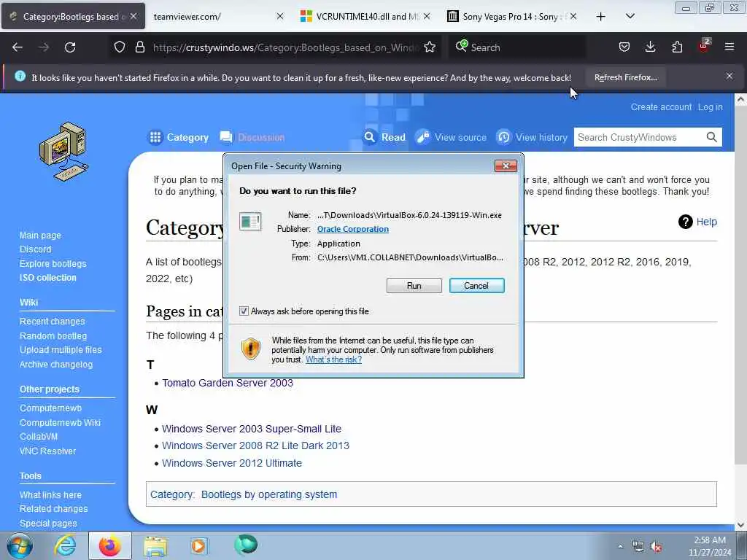Click the muted volume tray icon
Screen dimensions: 747x560
[x=656, y=547]
